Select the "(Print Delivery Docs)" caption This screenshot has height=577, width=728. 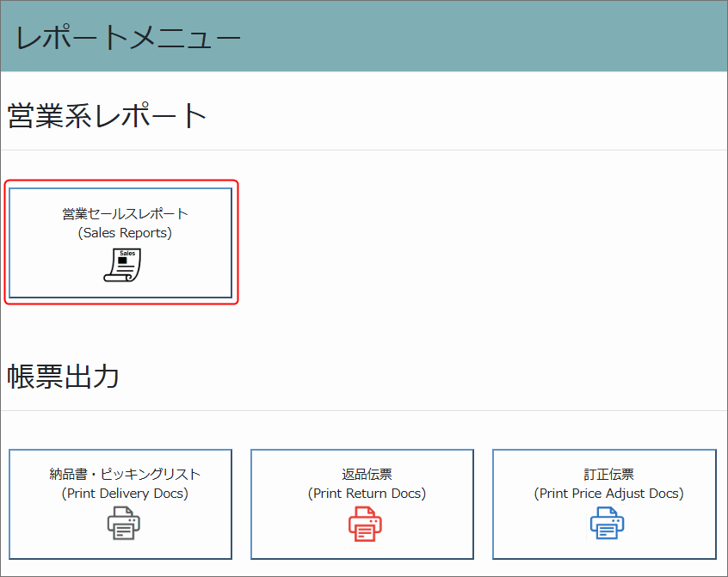pos(125,494)
